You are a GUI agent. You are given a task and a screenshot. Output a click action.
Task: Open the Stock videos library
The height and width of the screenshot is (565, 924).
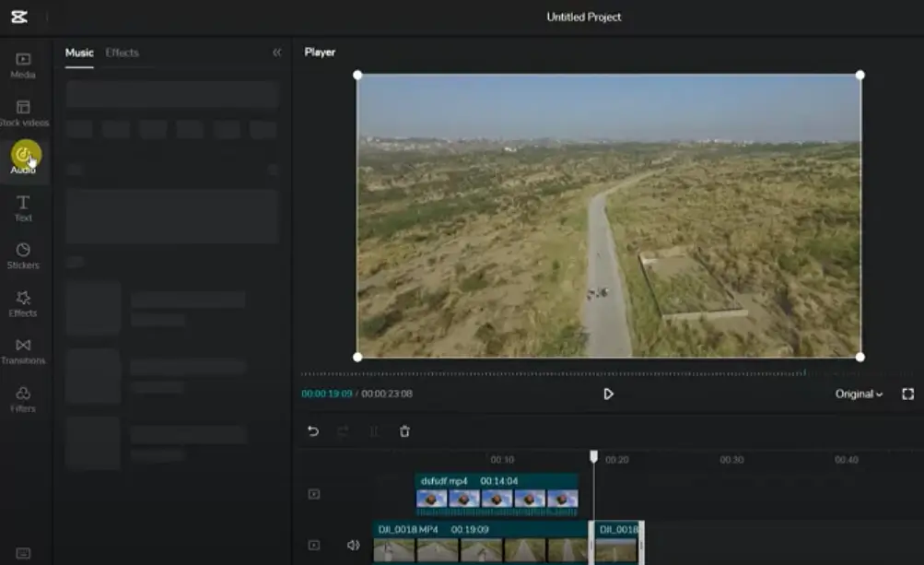tap(23, 113)
